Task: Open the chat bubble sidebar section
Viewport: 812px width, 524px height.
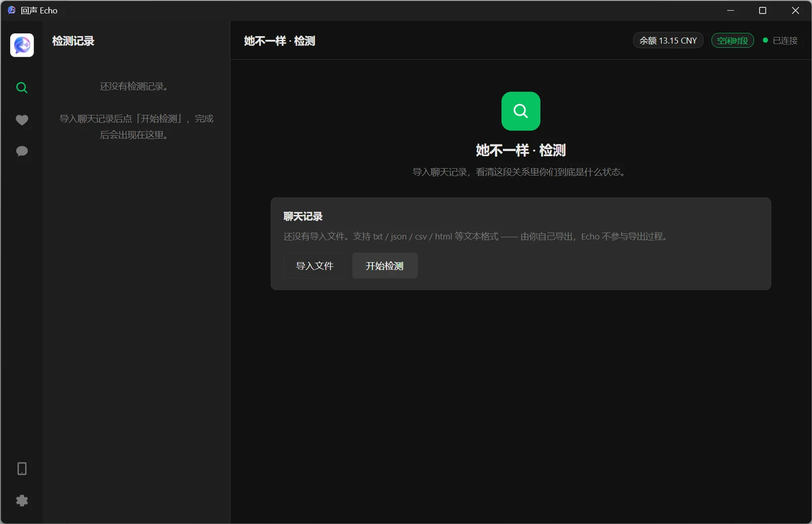Action: [22, 151]
